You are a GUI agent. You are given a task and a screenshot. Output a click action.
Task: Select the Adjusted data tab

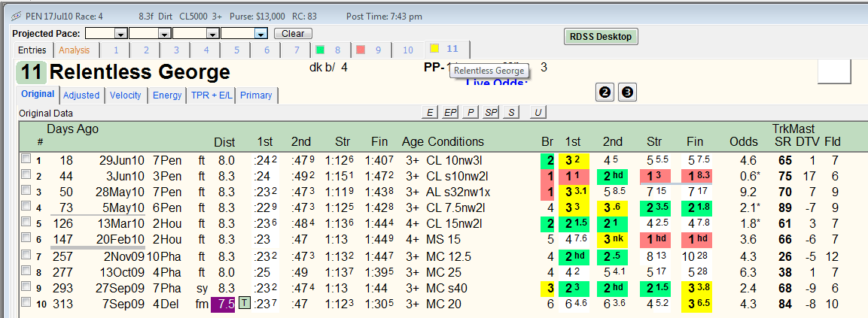(81, 95)
